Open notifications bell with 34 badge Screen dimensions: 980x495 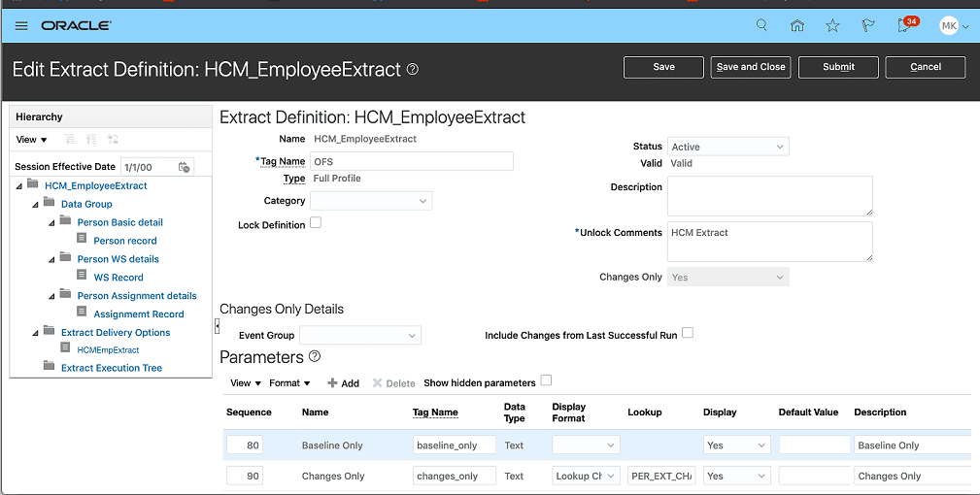[906, 24]
